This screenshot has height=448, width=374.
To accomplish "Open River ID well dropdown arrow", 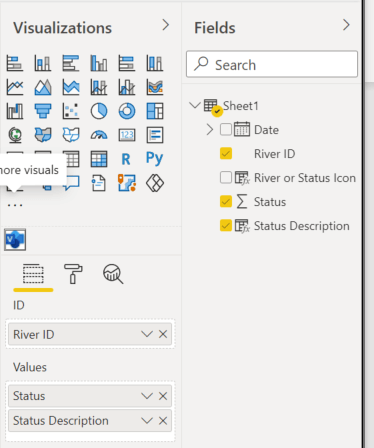I will point(147,334).
